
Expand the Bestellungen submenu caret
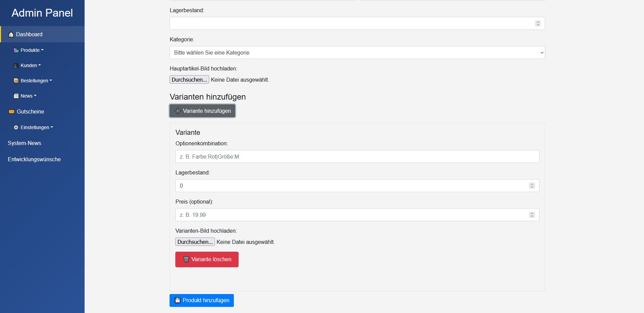pos(51,81)
